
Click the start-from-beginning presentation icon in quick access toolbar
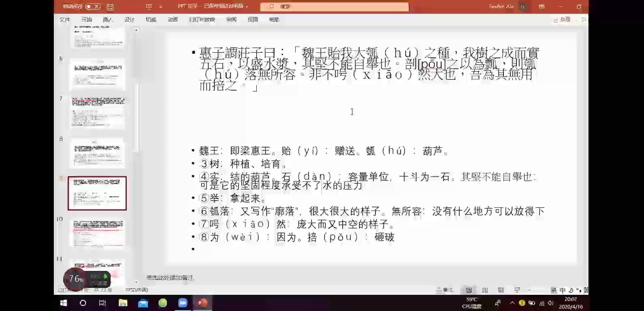pyautogui.click(x=149, y=7)
